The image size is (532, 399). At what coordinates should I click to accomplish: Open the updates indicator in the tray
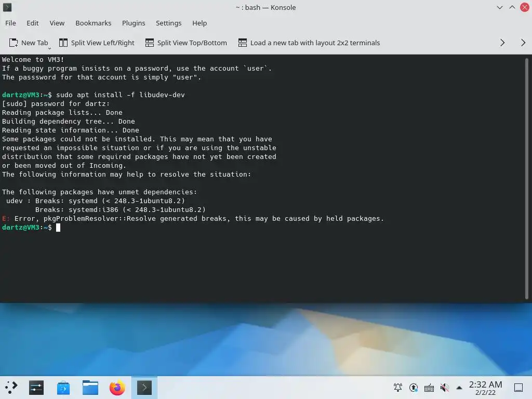click(x=413, y=387)
